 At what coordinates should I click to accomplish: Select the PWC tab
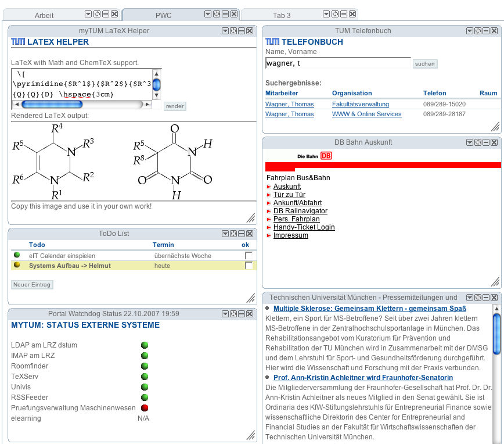[x=163, y=16]
